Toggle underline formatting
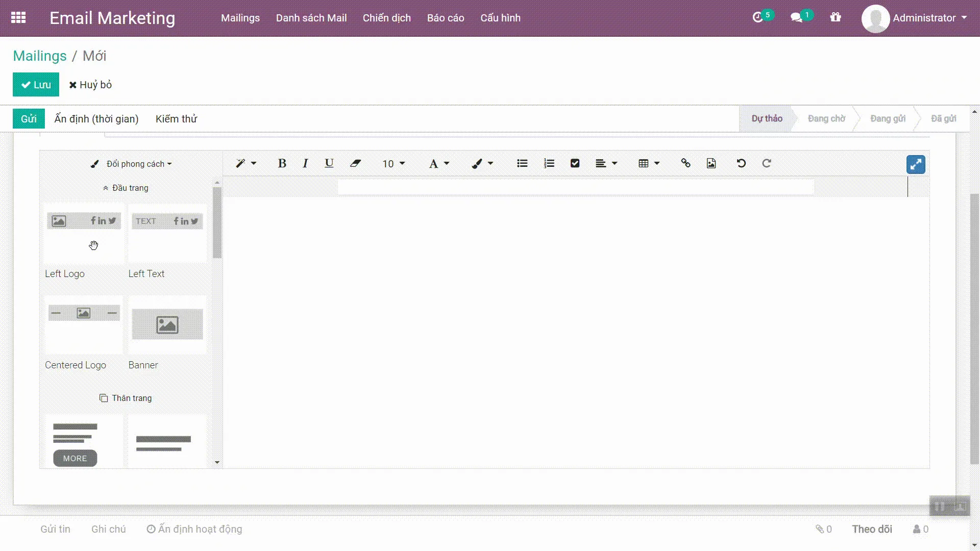 click(x=329, y=163)
